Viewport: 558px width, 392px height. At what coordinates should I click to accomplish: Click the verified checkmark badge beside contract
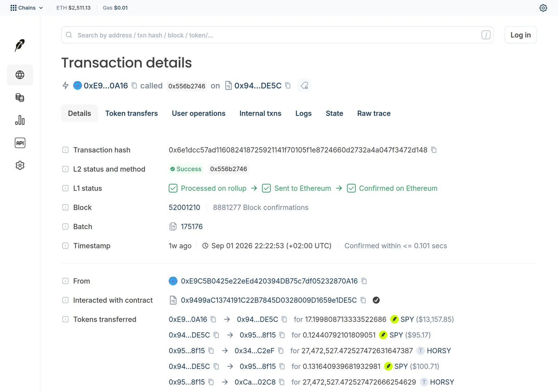[x=376, y=300]
